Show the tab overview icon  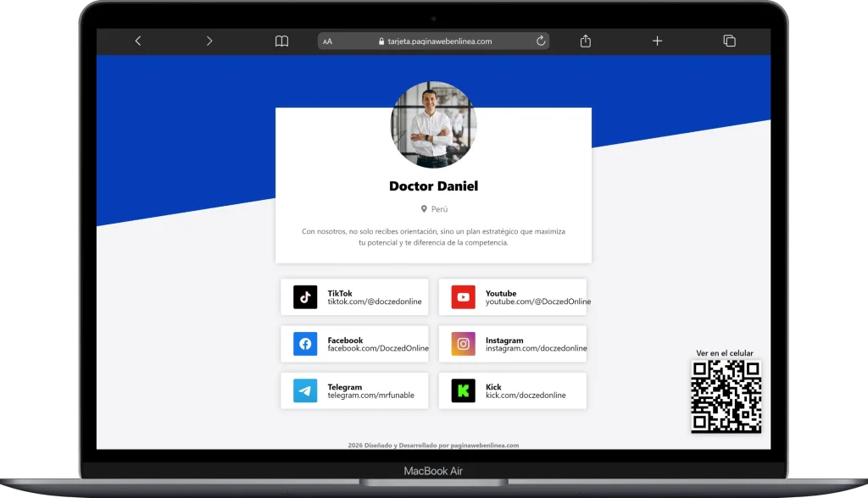click(729, 41)
